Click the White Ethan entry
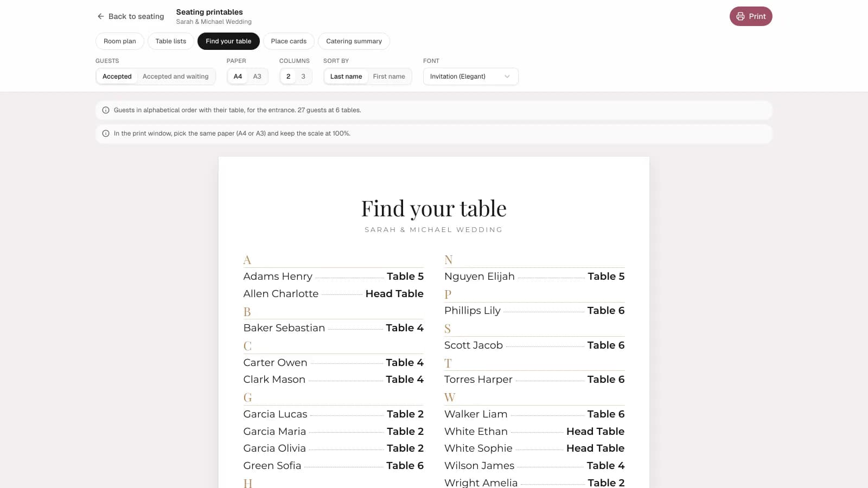Viewport: 868px width, 488px height. [x=534, y=432]
